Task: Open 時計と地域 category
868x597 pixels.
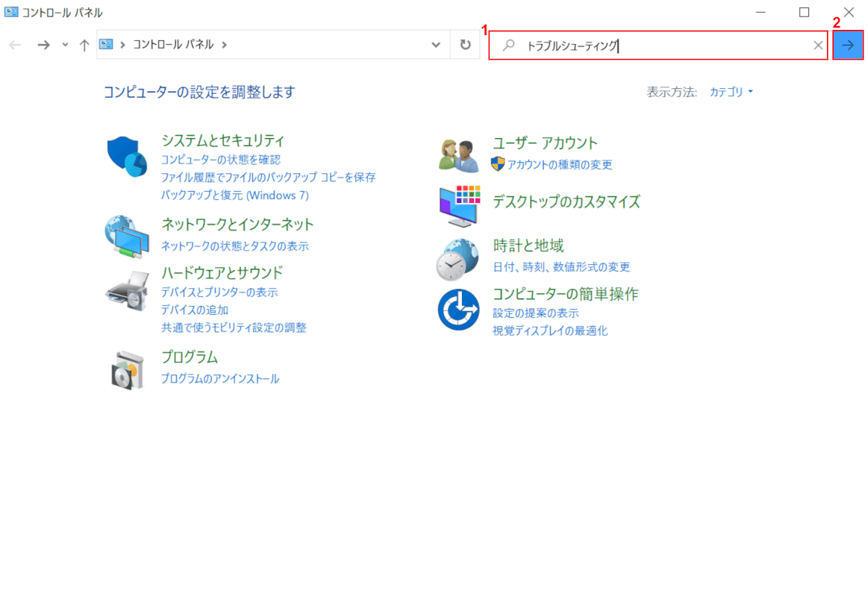Action: click(528, 245)
